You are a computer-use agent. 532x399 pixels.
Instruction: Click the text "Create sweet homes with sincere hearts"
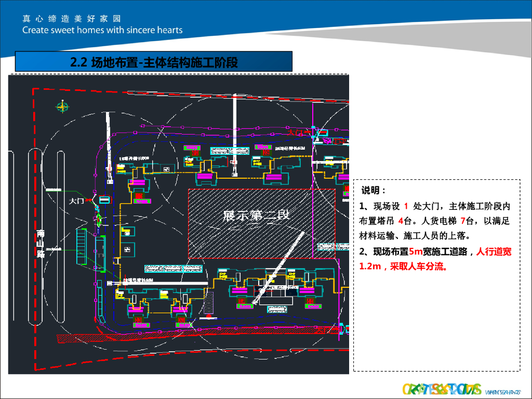pos(102,30)
